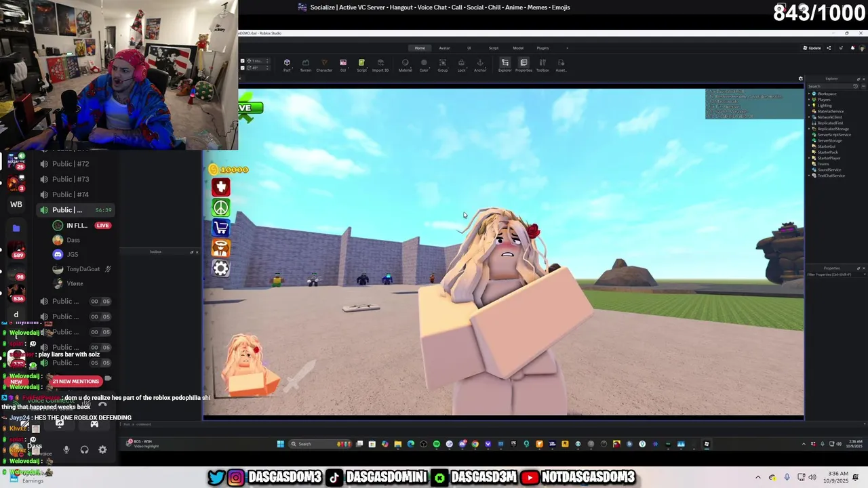Open the Windows Start menu
The image size is (868, 488).
pos(280,444)
